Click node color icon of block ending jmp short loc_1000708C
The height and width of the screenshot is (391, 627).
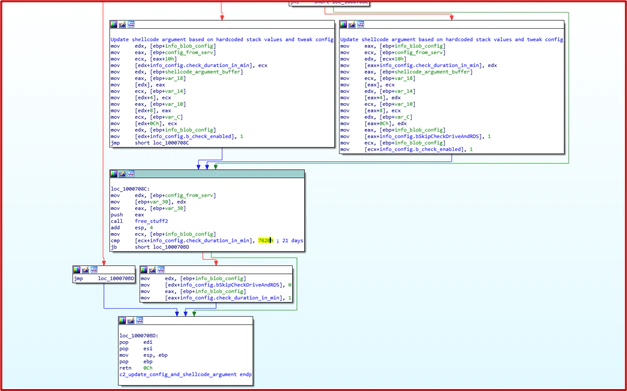point(114,25)
